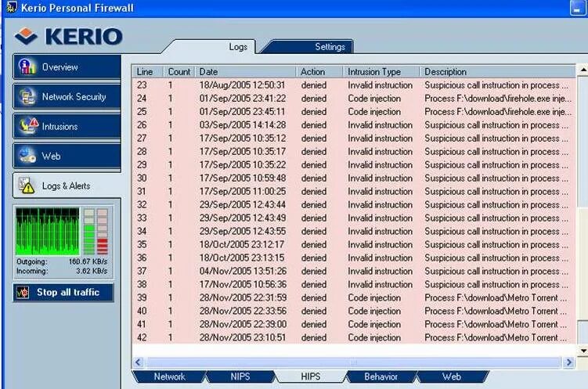The height and width of the screenshot is (389, 588).
Task: Select log entry 28/Nov/2005 23:10:51
Action: point(354,337)
